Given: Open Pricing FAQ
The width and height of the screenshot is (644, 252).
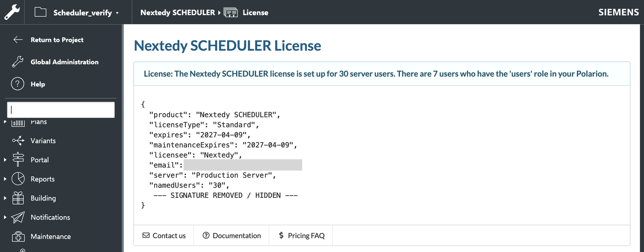Looking at the screenshot, I should point(301,235).
